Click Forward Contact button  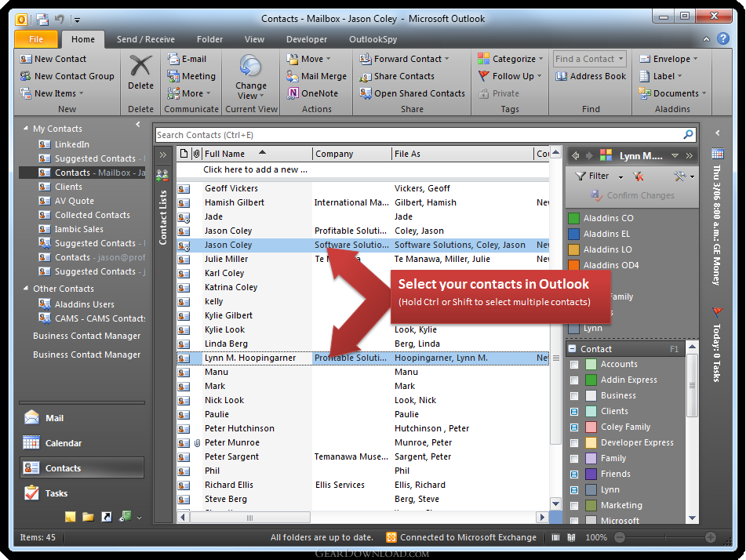pyautogui.click(x=405, y=59)
